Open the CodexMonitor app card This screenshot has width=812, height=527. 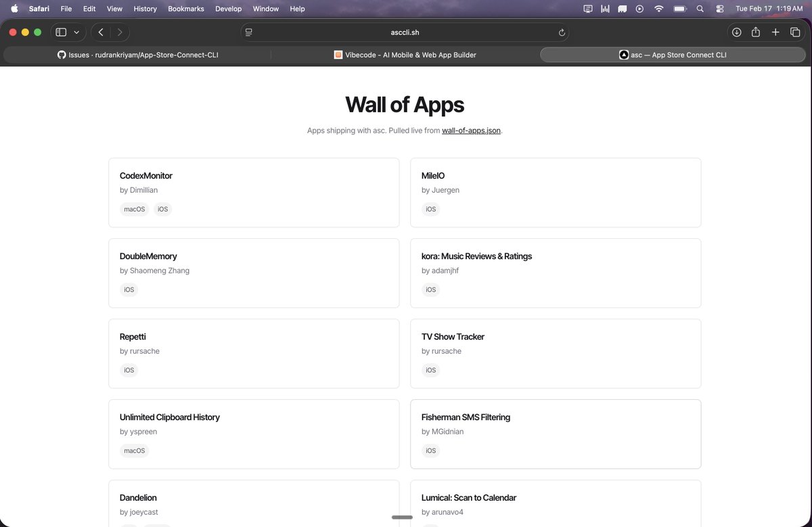[254, 193]
